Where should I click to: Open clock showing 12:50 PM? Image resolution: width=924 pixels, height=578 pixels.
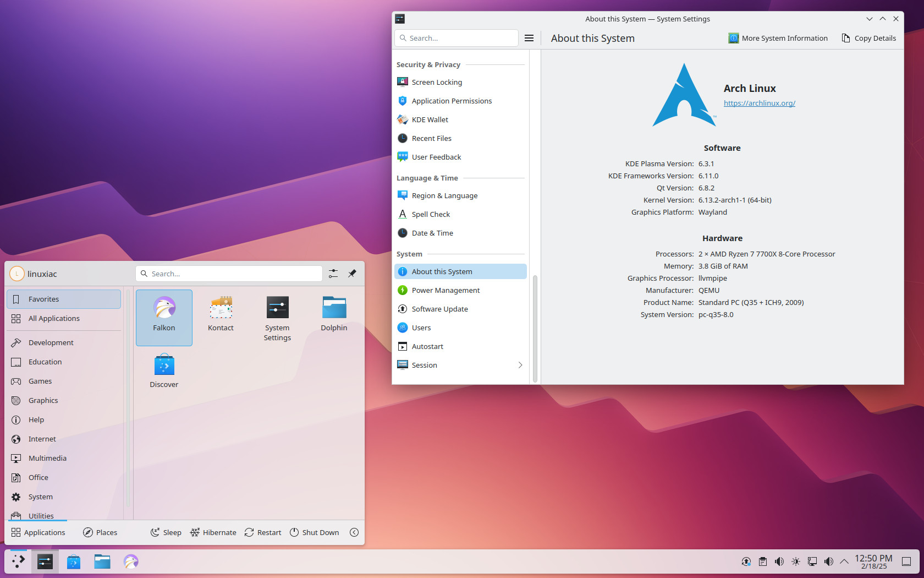(x=873, y=561)
